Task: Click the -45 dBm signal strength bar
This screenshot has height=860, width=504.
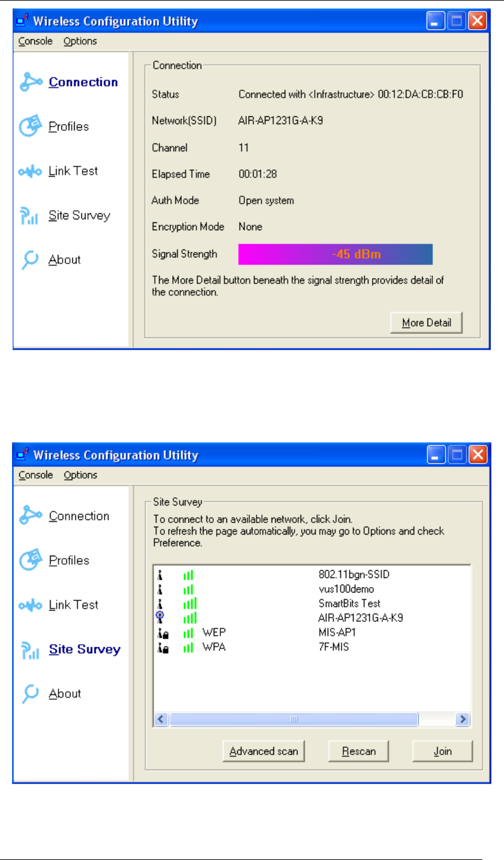Action: tap(335, 254)
